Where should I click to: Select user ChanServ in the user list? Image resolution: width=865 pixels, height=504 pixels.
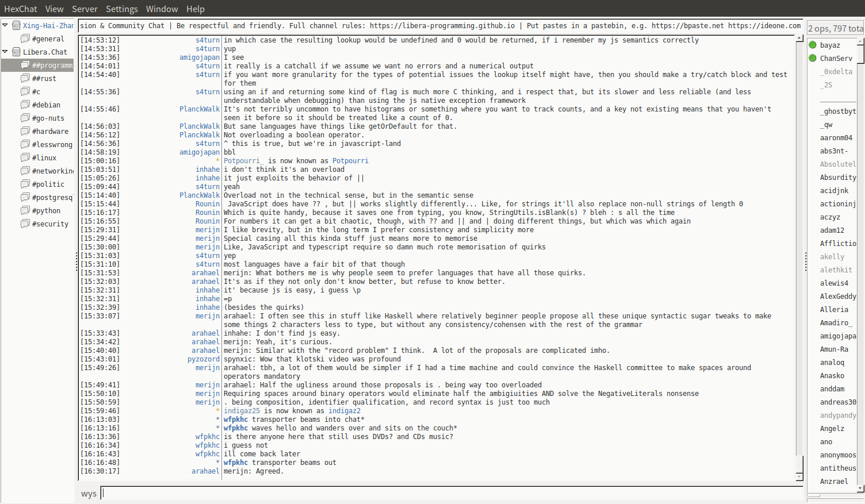point(836,58)
